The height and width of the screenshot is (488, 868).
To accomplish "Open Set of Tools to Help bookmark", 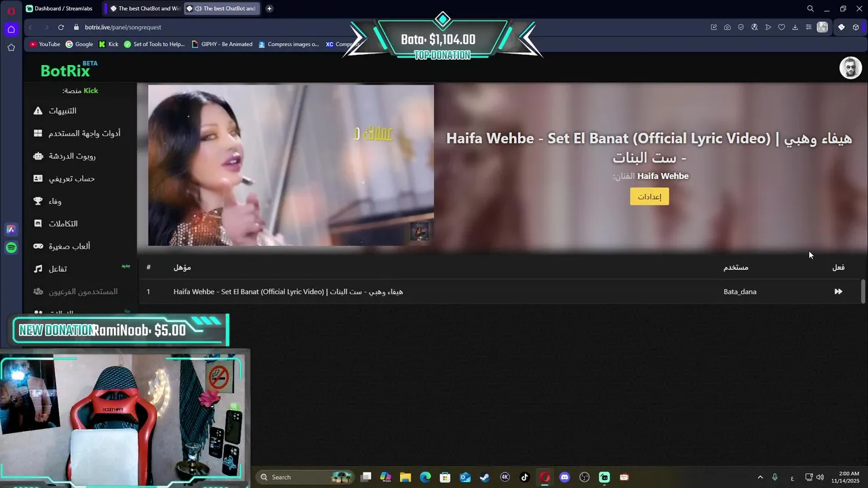I will (x=154, y=44).
